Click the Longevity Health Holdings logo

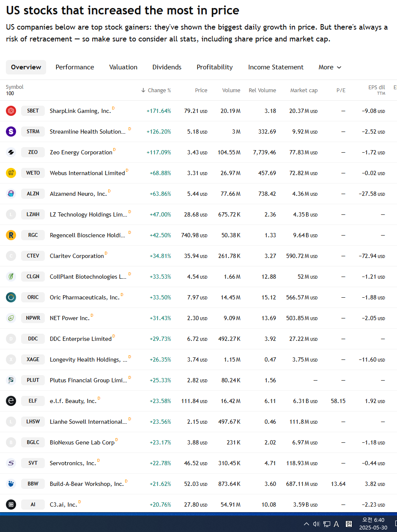coord(11,359)
